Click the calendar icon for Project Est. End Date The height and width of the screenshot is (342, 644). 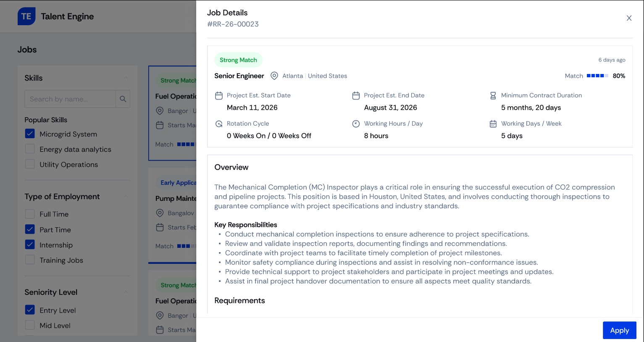[x=356, y=96]
